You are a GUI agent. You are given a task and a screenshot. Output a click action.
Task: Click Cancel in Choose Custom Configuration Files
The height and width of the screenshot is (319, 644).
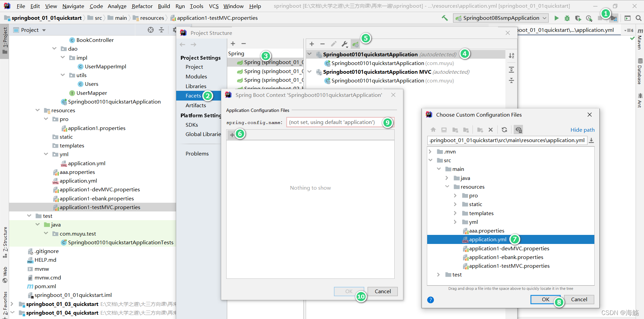[579, 300]
